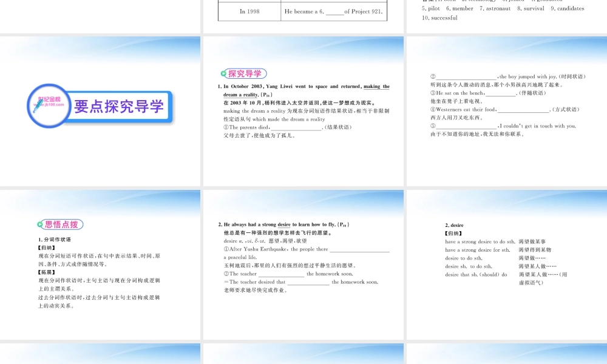The image size is (607, 364).
Task: Click the 要点探究导学 banner title
Action: (x=119, y=106)
